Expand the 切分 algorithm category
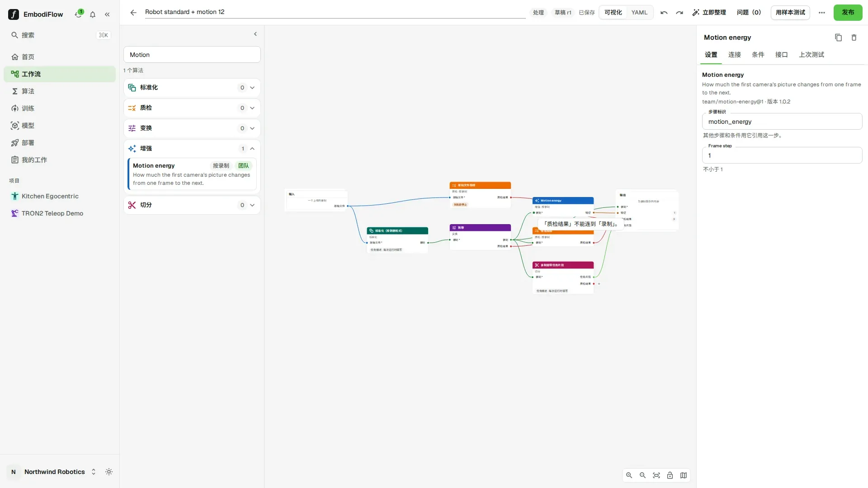Viewport: 868px width, 488px height. coord(192,205)
